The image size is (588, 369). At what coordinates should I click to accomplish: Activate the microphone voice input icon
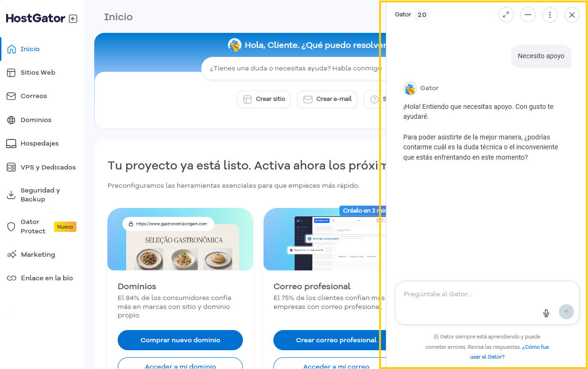pyautogui.click(x=546, y=313)
